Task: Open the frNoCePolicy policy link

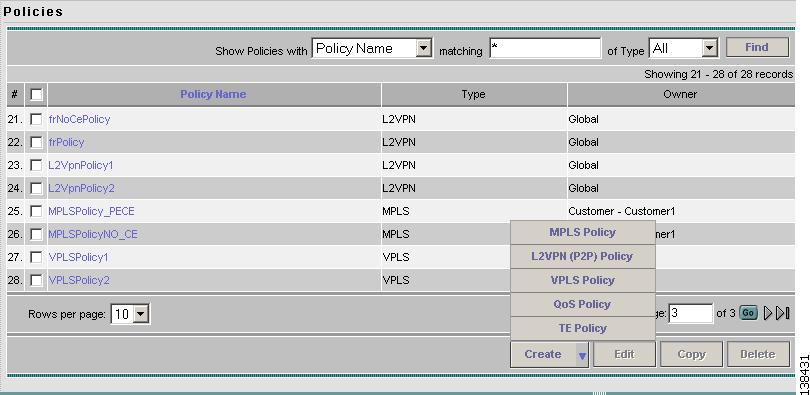Action: pos(79,119)
